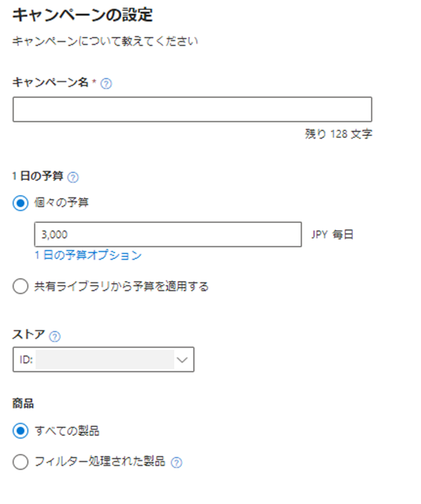Image resolution: width=421 pixels, height=504 pixels.
Task: Click the 3,000 budget amount field
Action: pos(168,234)
